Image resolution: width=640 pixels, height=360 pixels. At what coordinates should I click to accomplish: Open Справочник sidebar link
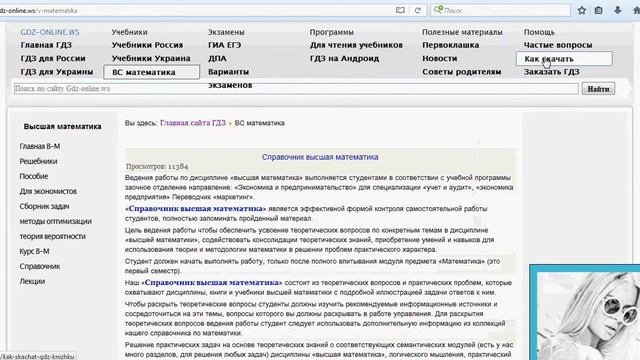point(40,267)
